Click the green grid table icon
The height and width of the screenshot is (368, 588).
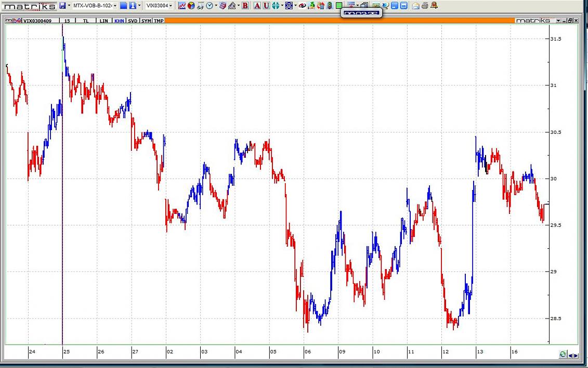pos(339,6)
